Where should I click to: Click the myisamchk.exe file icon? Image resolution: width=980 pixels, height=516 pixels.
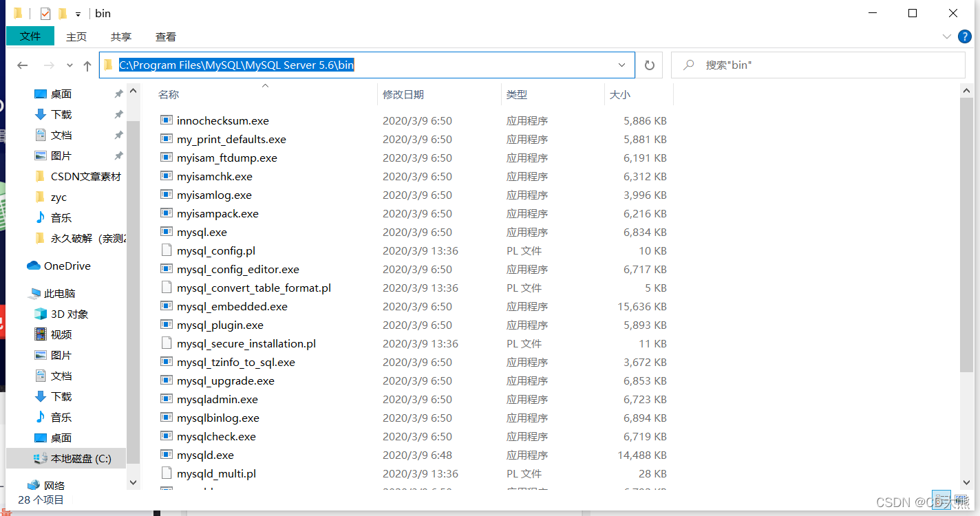point(166,176)
